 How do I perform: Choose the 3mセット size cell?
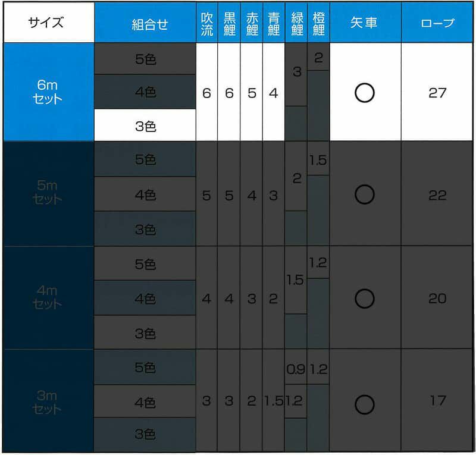tap(49, 401)
